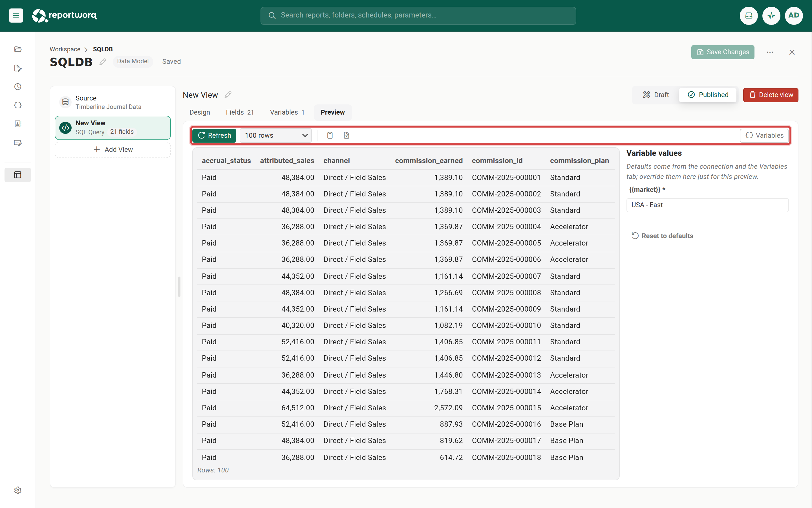Click the 2,572.09 commission value
This screenshot has height=508, width=812.
pyautogui.click(x=448, y=408)
